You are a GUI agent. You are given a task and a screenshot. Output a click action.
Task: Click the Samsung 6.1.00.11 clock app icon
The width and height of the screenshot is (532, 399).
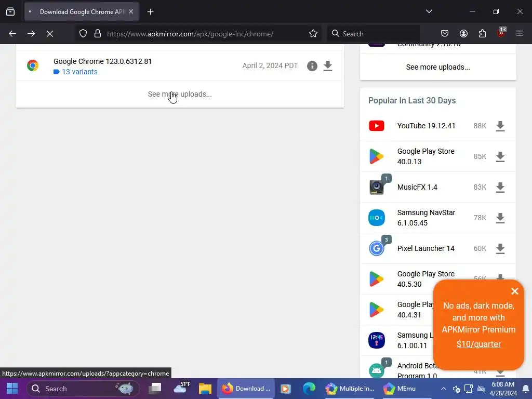377,340
